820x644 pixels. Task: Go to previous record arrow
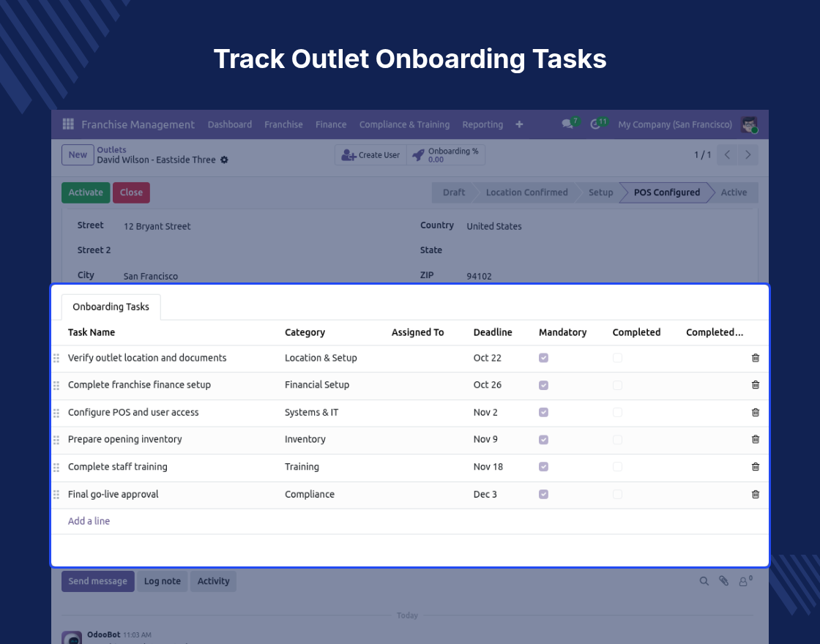tap(727, 154)
